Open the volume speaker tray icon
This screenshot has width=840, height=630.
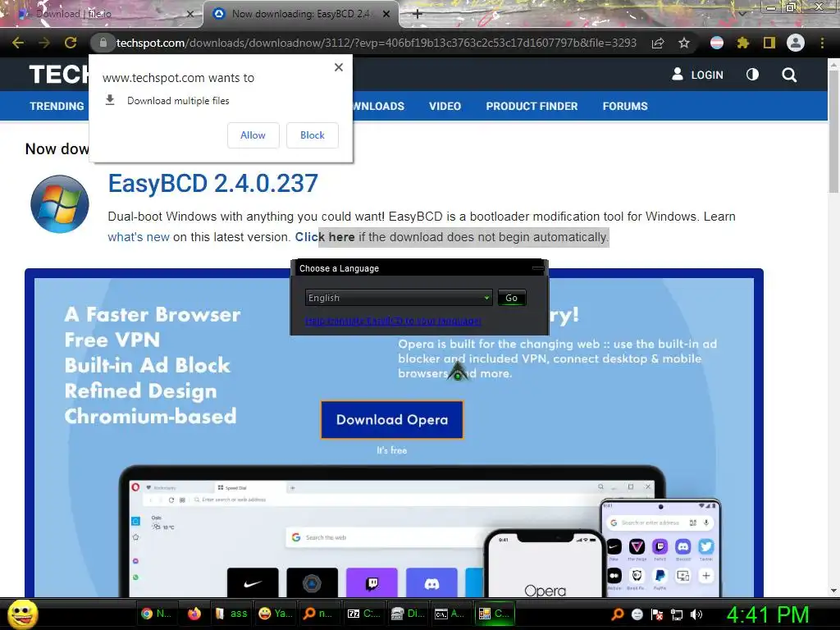(x=696, y=614)
